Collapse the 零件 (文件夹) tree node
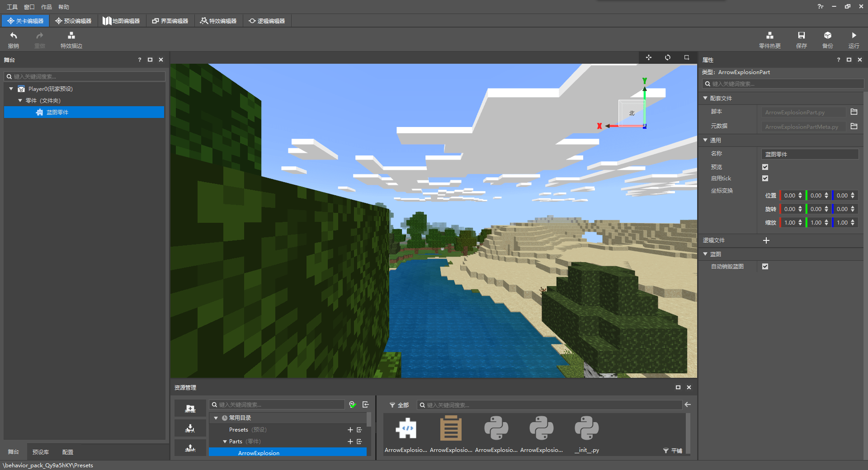This screenshot has width=868, height=470. 20,100
